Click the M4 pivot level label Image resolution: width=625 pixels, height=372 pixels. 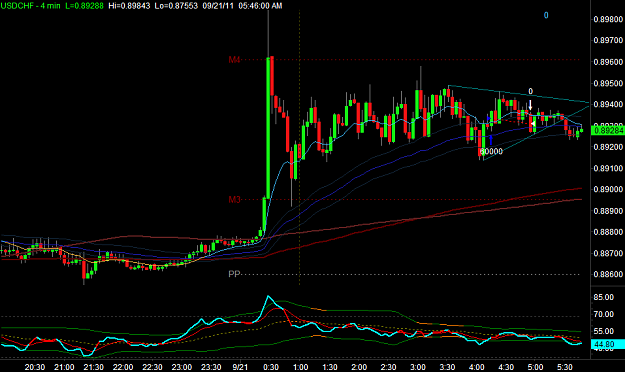[x=234, y=60]
